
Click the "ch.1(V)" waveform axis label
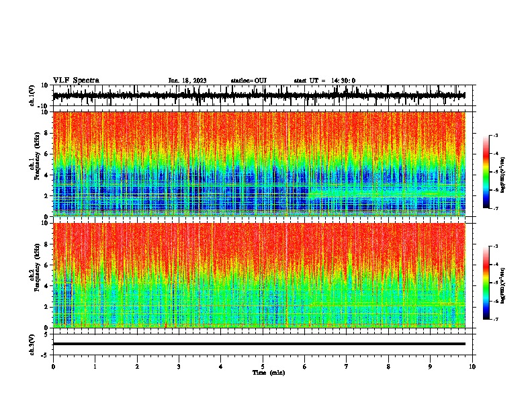(x=32, y=95)
